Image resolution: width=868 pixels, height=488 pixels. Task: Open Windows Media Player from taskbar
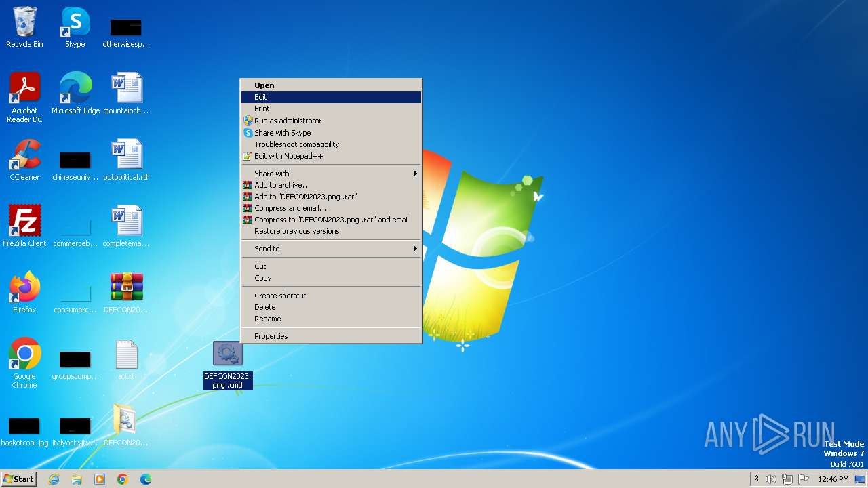coord(100,479)
